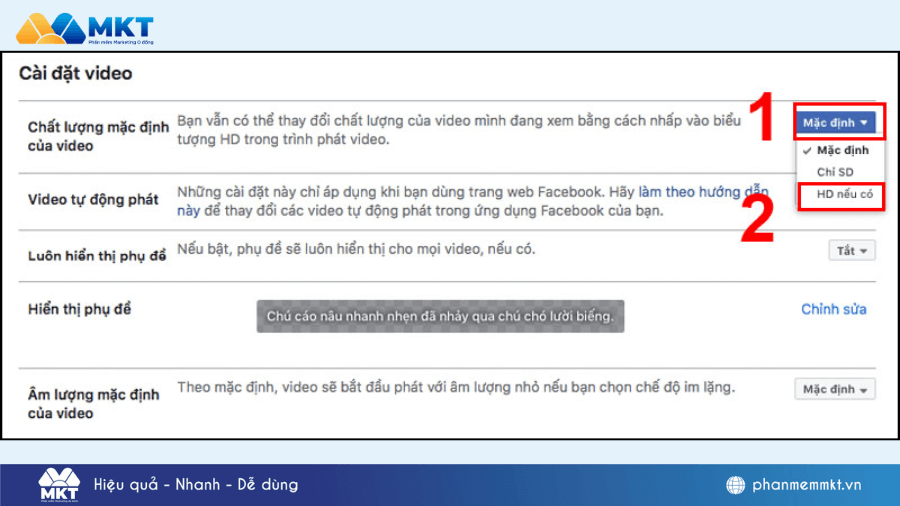
Task: Click 'Âm lượng mặc định của video' label
Action: point(94,403)
